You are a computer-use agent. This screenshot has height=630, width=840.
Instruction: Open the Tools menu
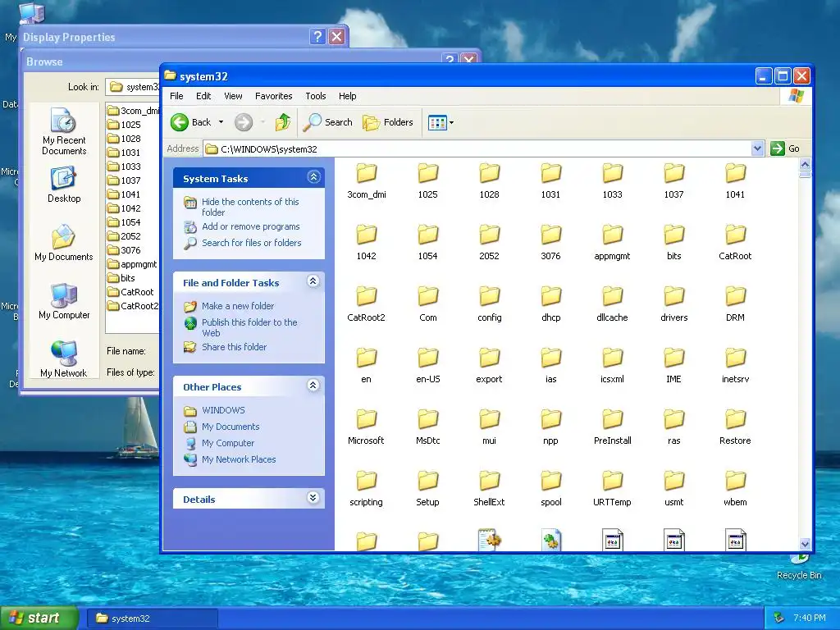click(x=316, y=96)
